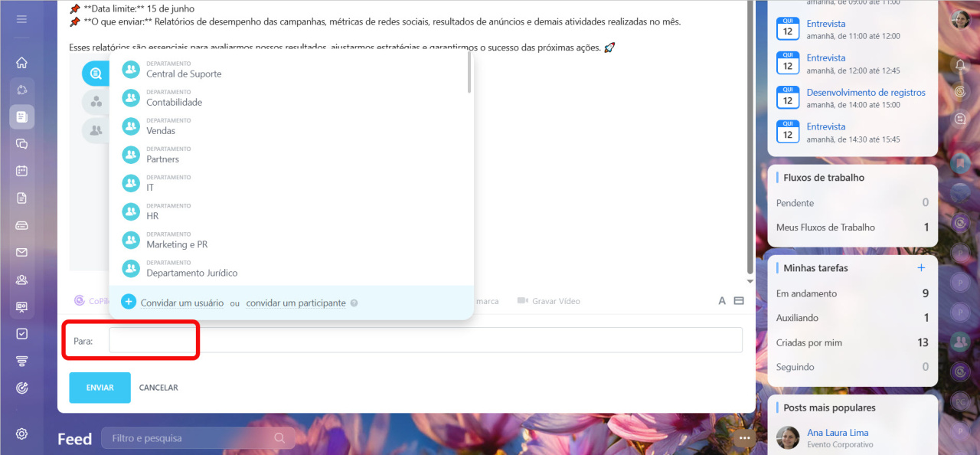
Task: Select the search tab in recipient popup
Action: [x=96, y=74]
